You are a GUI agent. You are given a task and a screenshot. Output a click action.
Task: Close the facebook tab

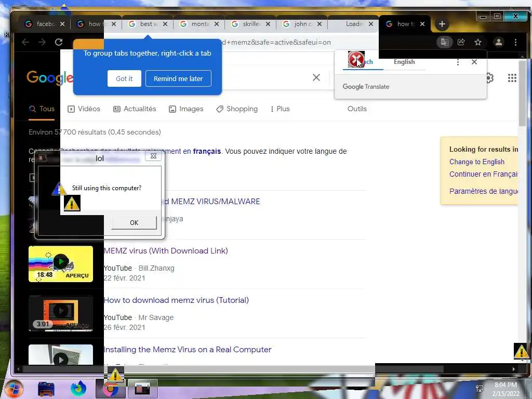pyautogui.click(x=62, y=24)
